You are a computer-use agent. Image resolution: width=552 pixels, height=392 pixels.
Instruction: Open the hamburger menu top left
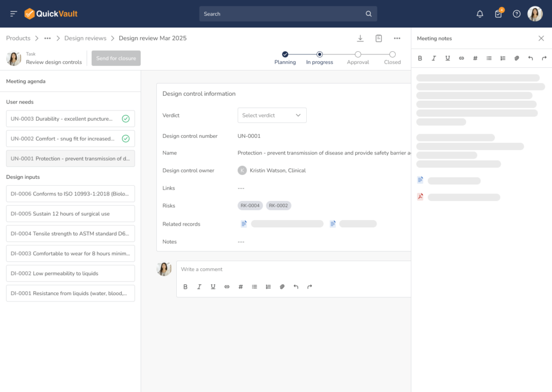coord(14,13)
